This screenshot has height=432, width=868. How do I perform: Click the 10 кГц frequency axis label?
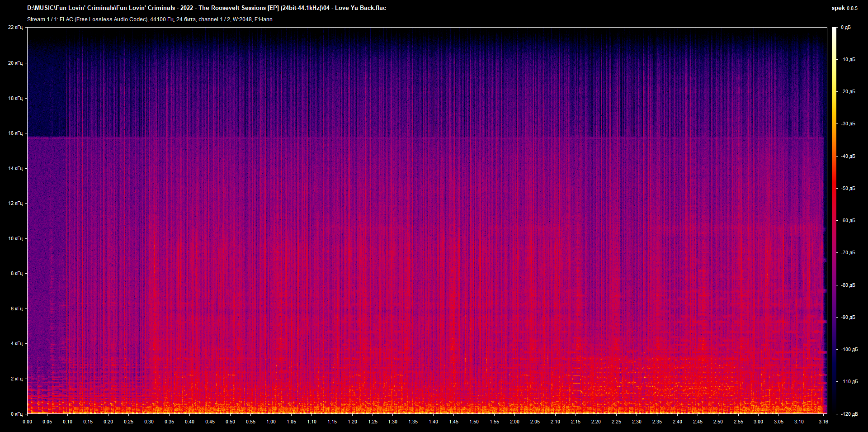[15, 238]
